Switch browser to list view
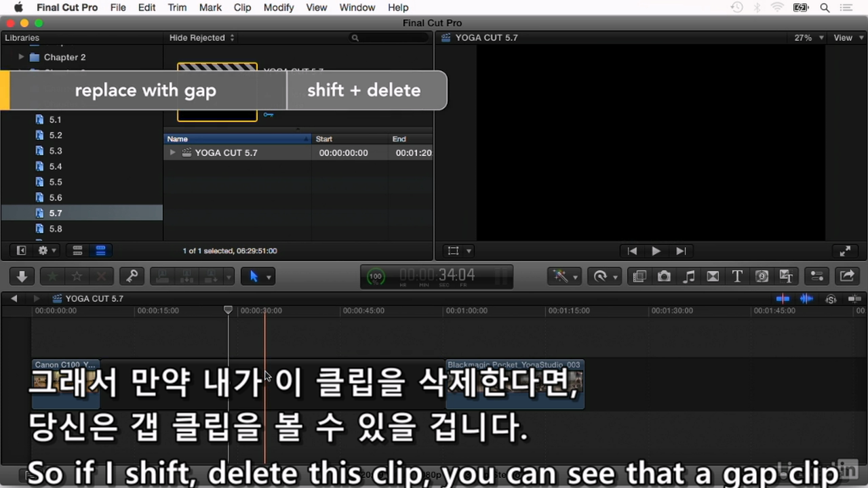This screenshot has height=488, width=868. tap(100, 251)
